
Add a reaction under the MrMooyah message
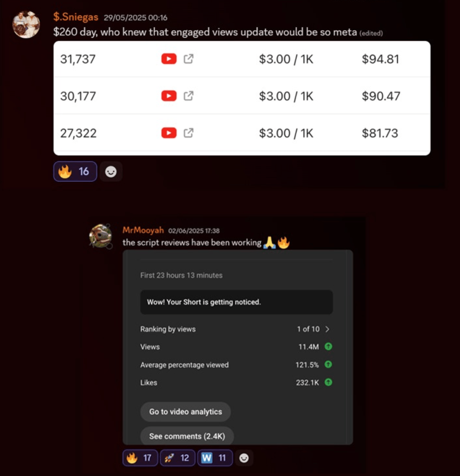[x=244, y=458]
